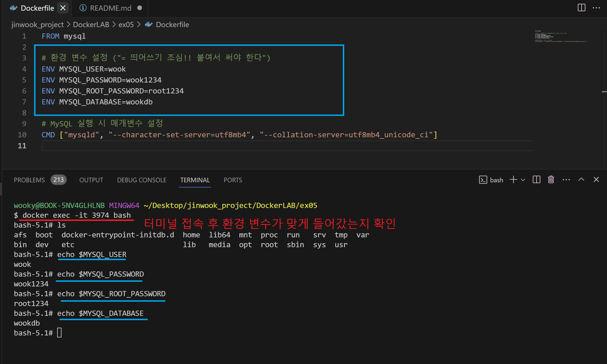Close the terminal panel

click(x=596, y=180)
